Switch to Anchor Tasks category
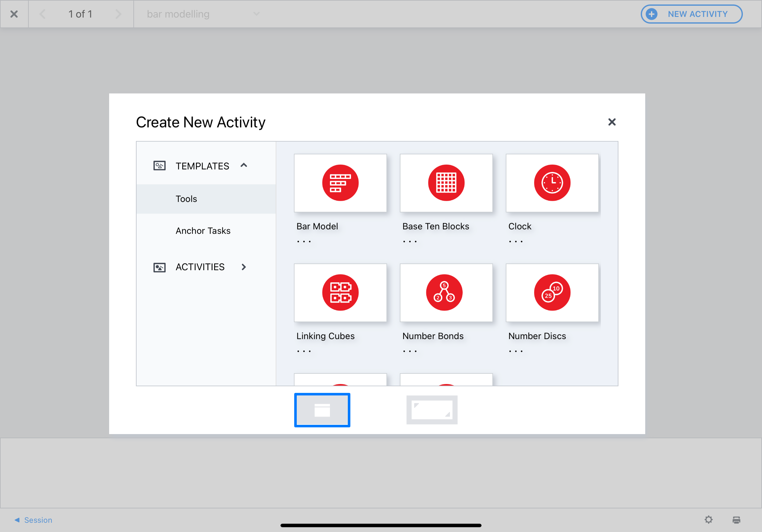Viewport: 762px width, 532px height. tap(203, 231)
